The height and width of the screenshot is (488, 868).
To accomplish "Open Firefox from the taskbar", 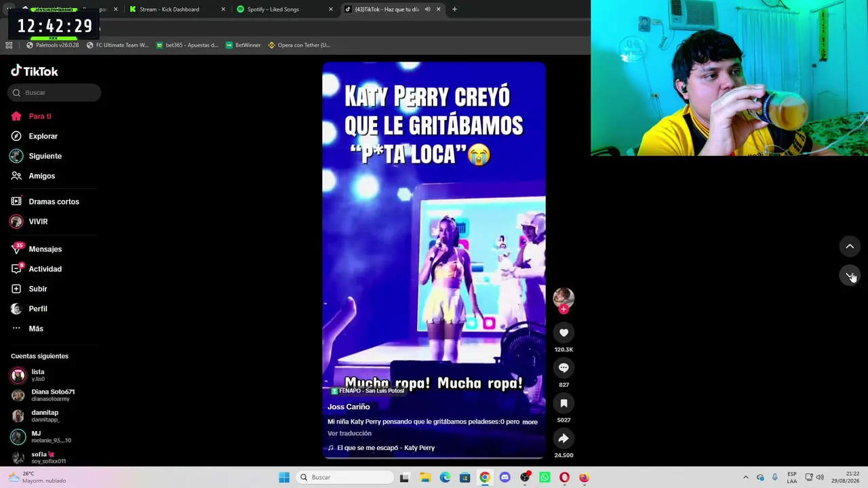I will point(584,477).
